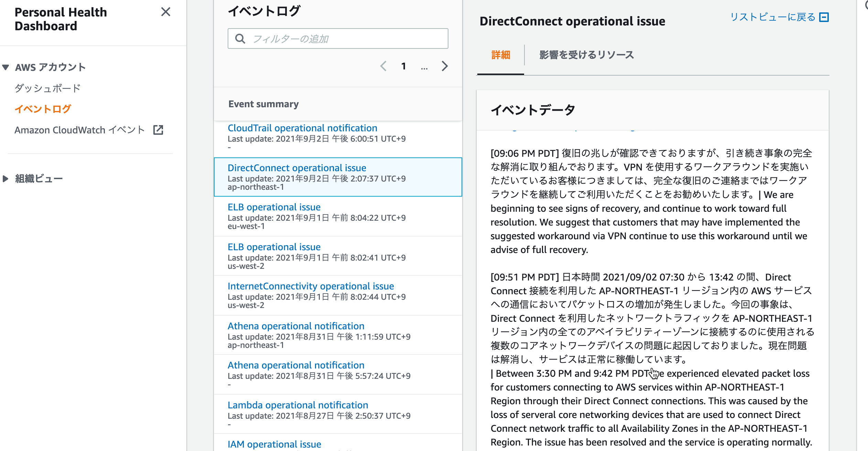Select DirectConnect operational issue event row
This screenshot has width=868, height=451.
[338, 177]
